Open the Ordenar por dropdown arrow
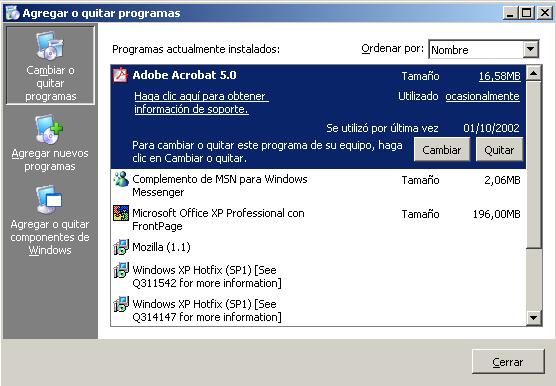This screenshot has height=386, width=556. [x=530, y=49]
